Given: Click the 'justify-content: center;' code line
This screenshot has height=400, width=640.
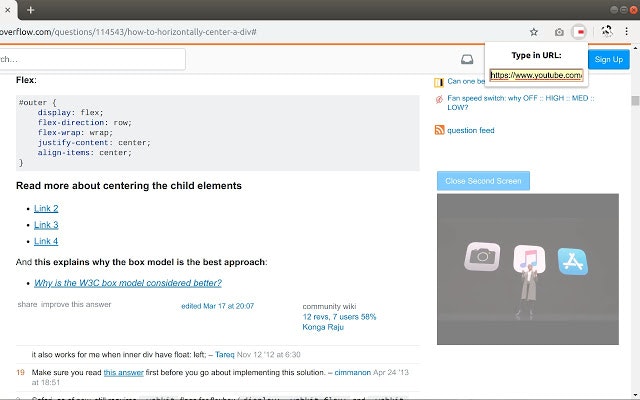Looking at the screenshot, I should point(94,142).
